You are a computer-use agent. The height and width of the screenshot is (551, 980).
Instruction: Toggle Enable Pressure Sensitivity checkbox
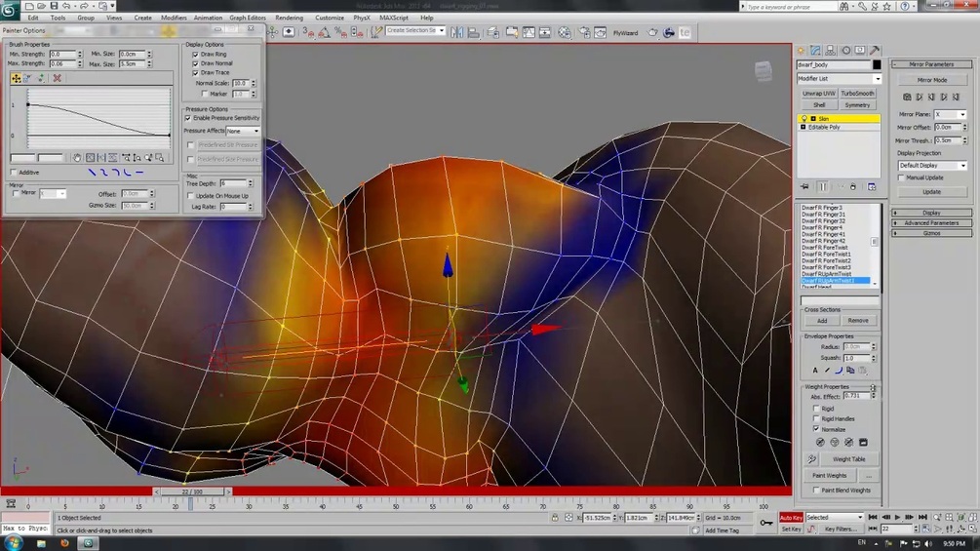click(x=188, y=118)
